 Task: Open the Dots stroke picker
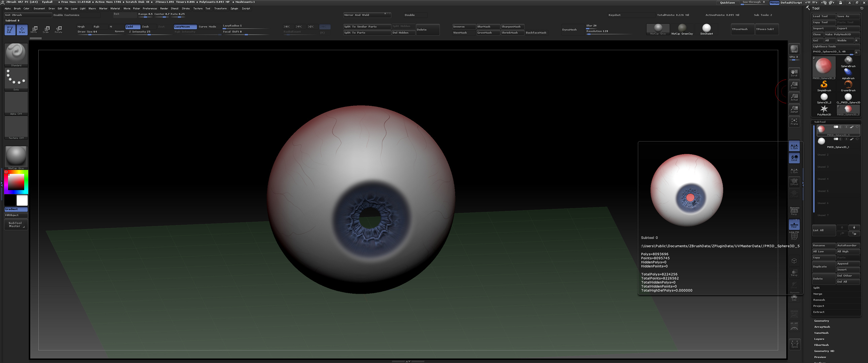(x=16, y=79)
